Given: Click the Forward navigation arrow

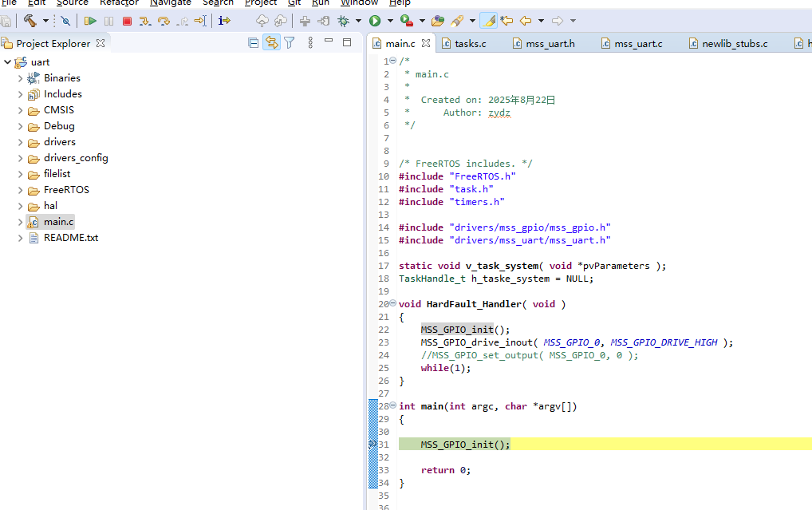Looking at the screenshot, I should point(558,21).
